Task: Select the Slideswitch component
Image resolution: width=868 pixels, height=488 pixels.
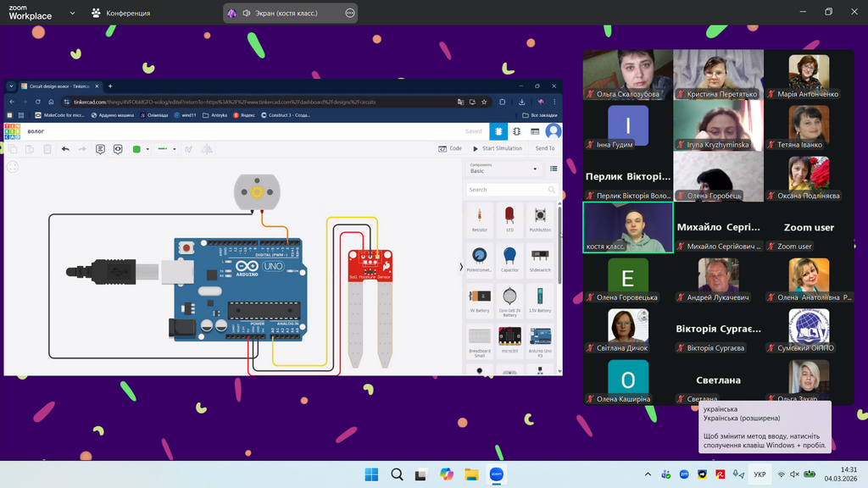Action: coord(540,258)
